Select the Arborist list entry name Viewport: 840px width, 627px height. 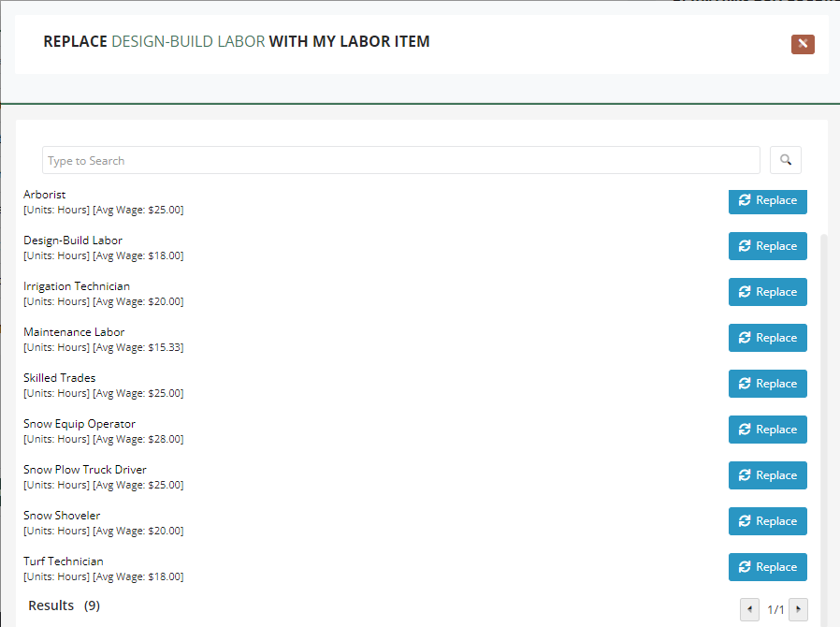(x=45, y=195)
